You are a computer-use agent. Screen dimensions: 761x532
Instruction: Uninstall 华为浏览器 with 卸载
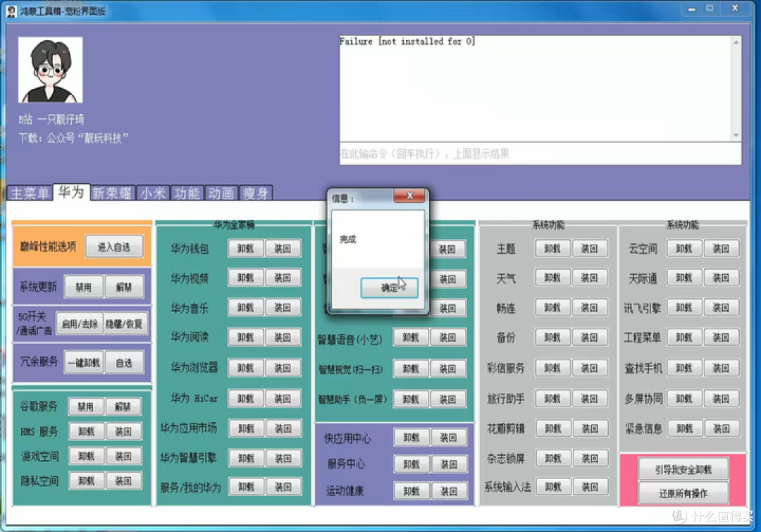point(246,368)
